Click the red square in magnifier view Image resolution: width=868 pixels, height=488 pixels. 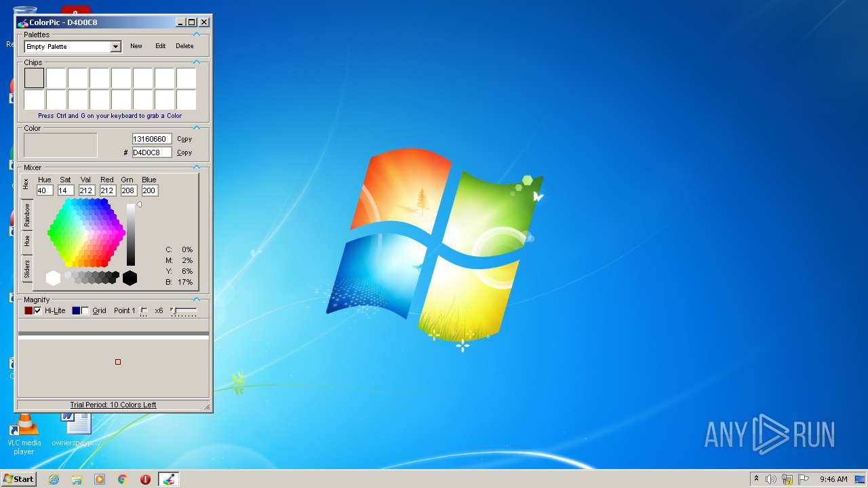tap(118, 362)
